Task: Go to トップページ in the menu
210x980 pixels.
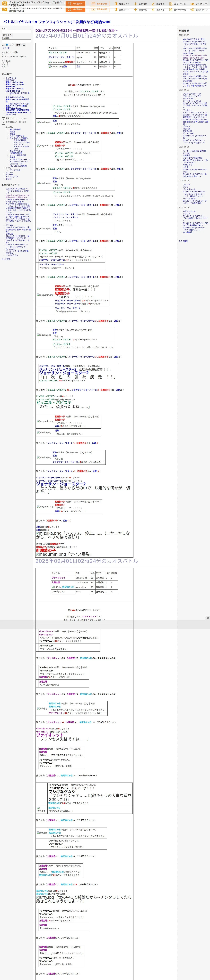Action: click(11, 78)
